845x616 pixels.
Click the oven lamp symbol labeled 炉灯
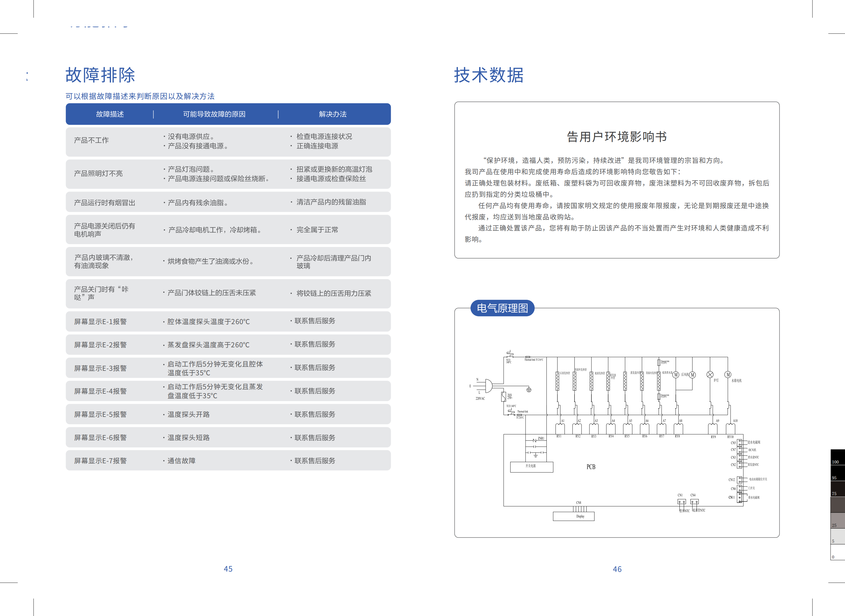710,375
